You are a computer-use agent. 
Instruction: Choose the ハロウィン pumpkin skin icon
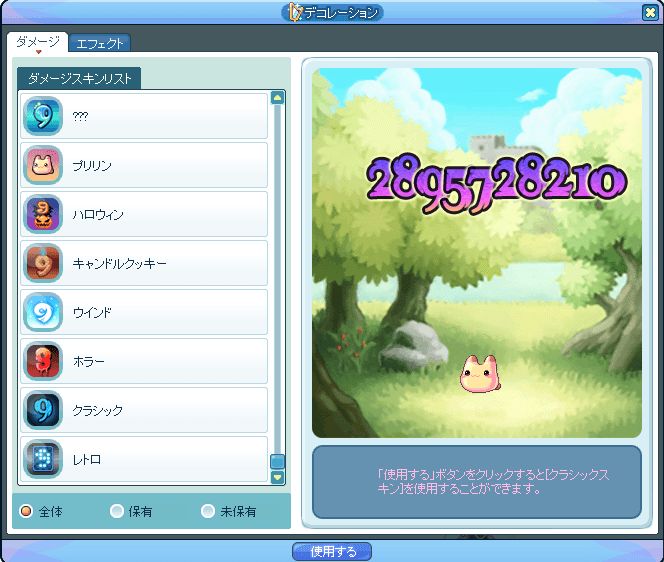click(43, 214)
